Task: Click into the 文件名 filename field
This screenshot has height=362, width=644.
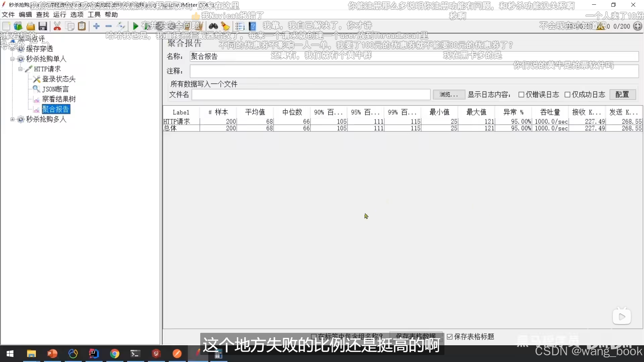Action: click(311, 95)
